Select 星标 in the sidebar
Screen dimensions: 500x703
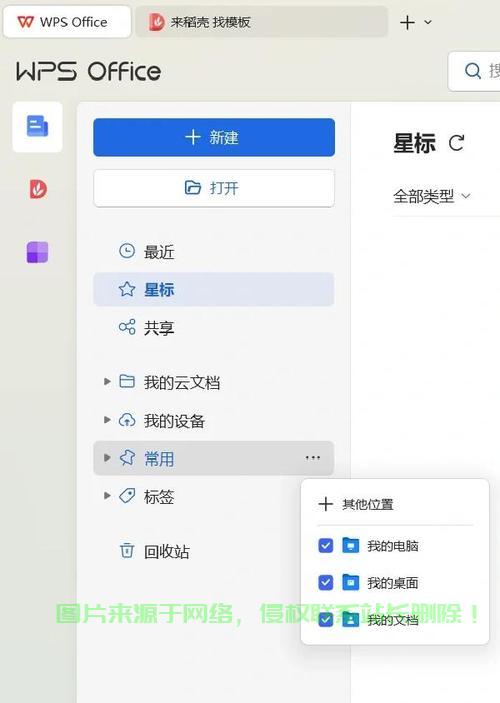(214, 290)
